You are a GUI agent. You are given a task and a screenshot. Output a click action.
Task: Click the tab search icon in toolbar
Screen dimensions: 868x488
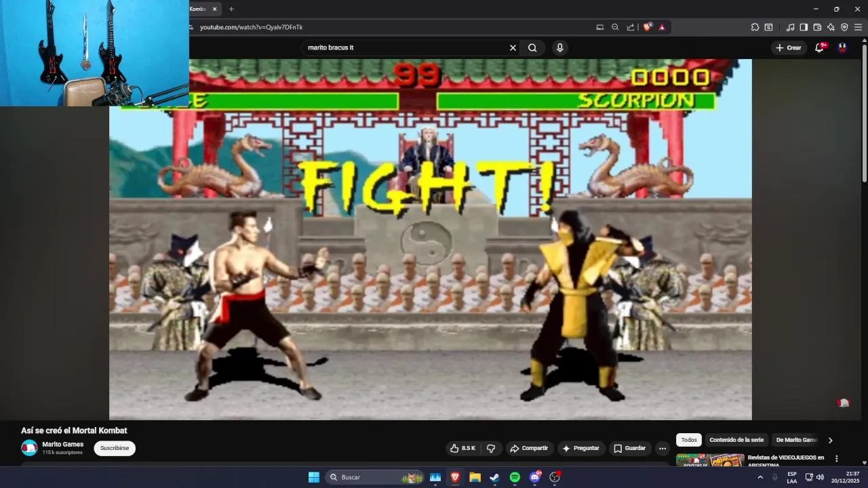[x=768, y=27]
